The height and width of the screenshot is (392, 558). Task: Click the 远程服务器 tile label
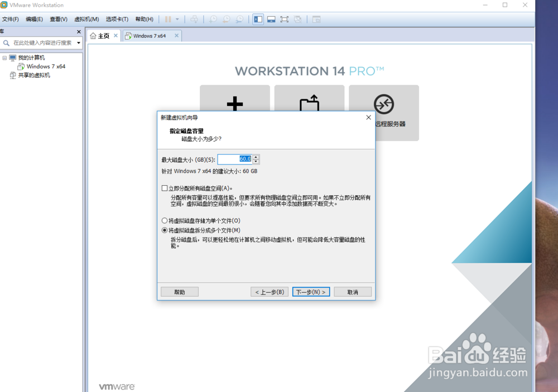(x=391, y=124)
